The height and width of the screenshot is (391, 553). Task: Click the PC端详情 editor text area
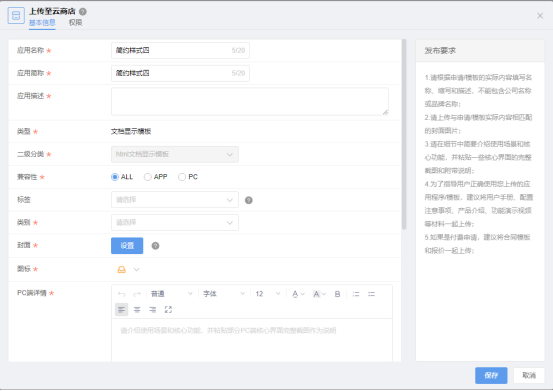pyautogui.click(x=252, y=340)
